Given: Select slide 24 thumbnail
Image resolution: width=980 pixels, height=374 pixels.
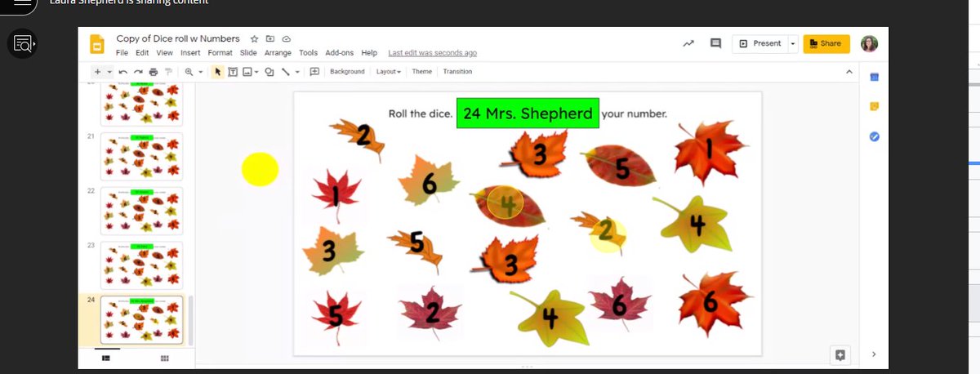Looking at the screenshot, I should point(142,319).
